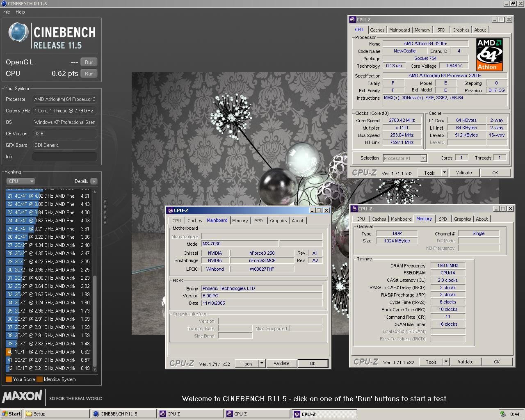Open the File menu in Cinebench
This screenshot has width=525, height=420.
pyautogui.click(x=7, y=12)
